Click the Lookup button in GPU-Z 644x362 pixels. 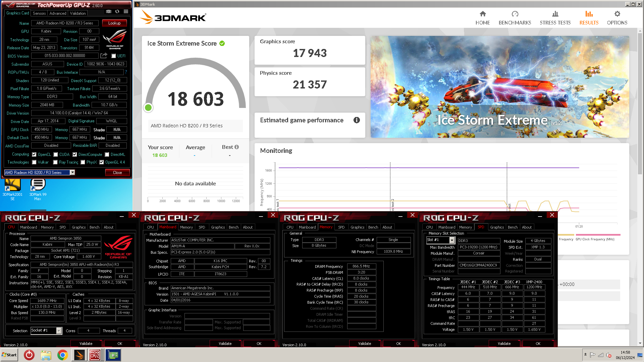114,23
